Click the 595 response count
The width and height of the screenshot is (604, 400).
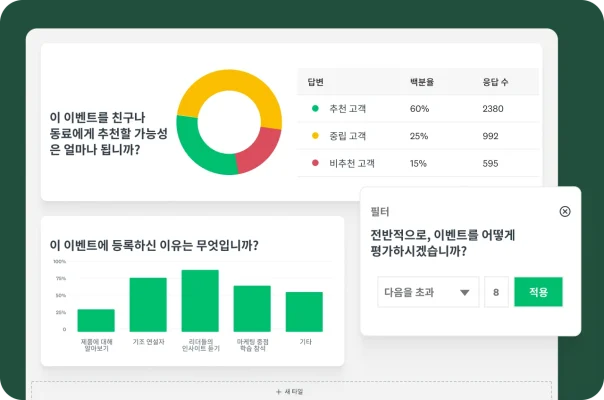tap(490, 163)
